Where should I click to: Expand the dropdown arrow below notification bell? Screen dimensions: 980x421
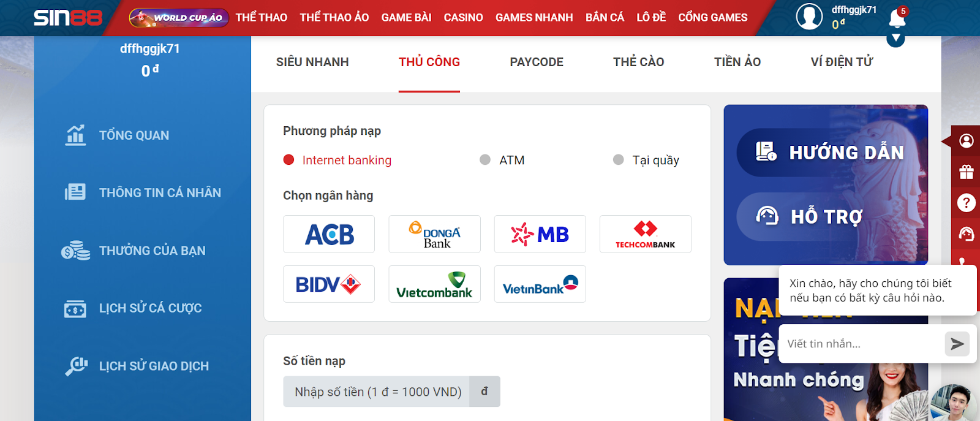[895, 39]
